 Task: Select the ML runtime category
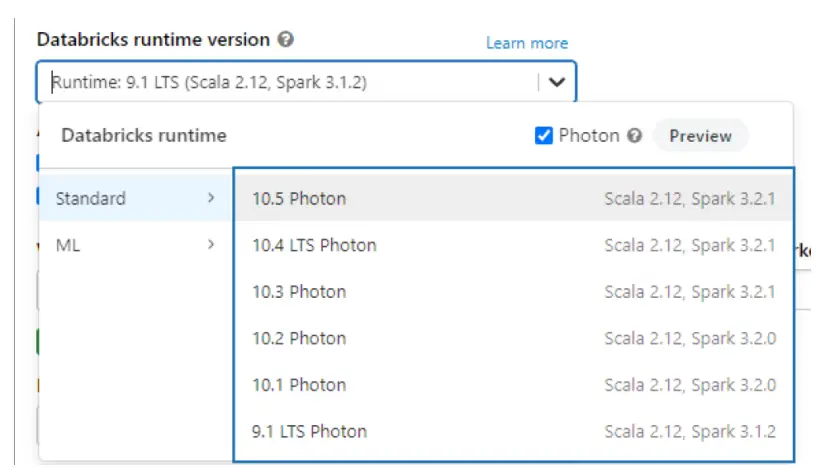click(66, 243)
